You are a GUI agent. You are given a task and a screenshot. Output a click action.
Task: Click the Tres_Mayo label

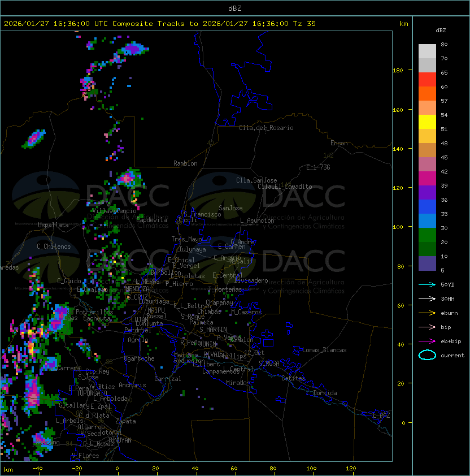point(186,239)
